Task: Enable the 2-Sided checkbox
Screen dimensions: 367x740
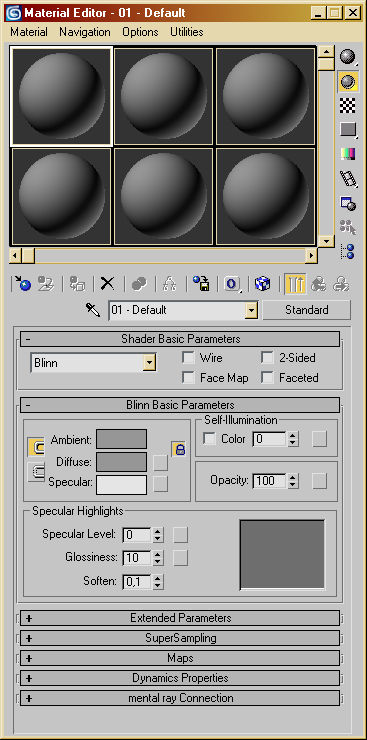Action: click(x=267, y=358)
